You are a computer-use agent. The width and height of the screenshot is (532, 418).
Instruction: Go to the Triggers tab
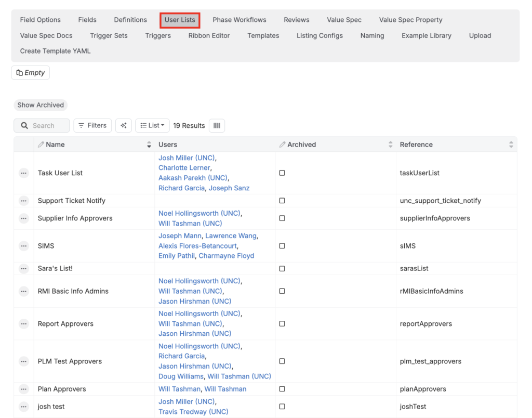click(158, 36)
